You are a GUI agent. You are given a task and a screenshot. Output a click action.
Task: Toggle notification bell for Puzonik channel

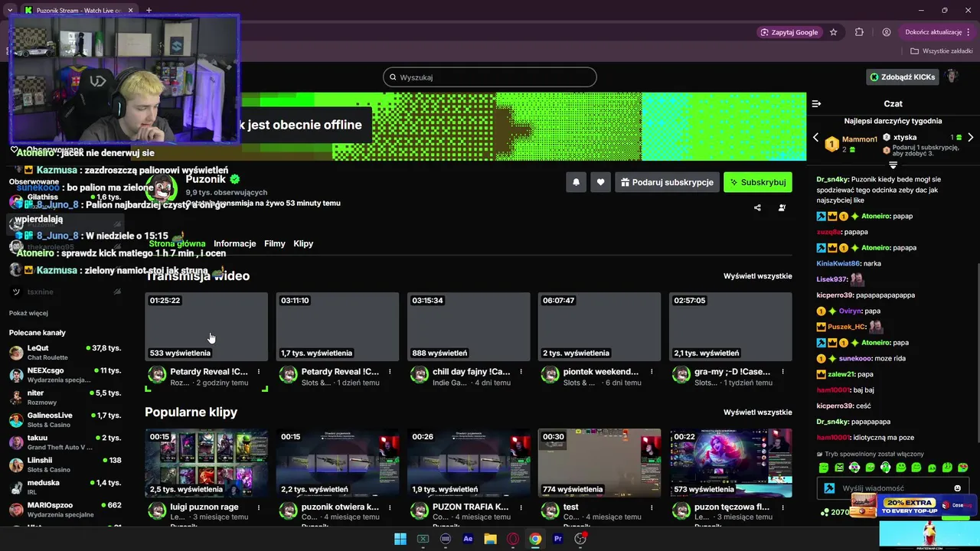576,182
